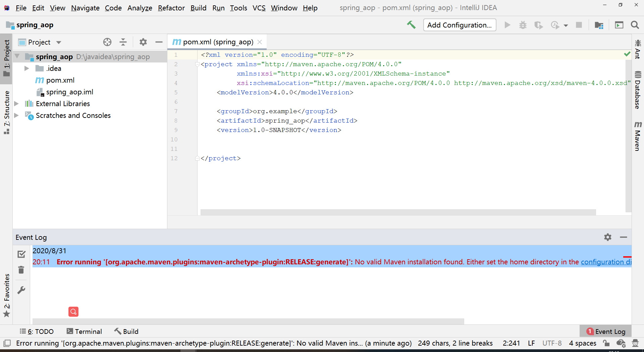Select spring_aop.iml file
The width and height of the screenshot is (644, 352).
click(x=70, y=92)
